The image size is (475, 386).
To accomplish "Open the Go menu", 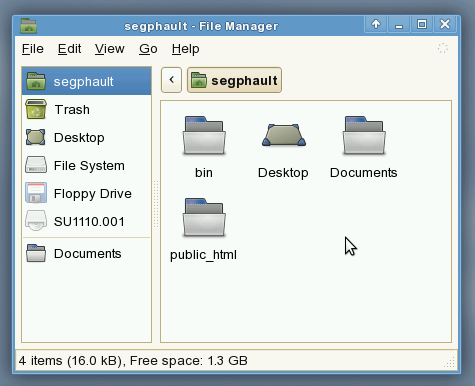I will (x=148, y=49).
